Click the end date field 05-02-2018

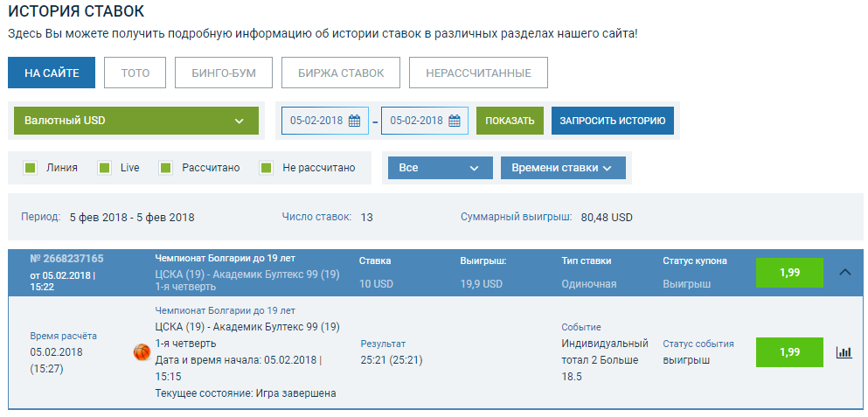pos(425,121)
